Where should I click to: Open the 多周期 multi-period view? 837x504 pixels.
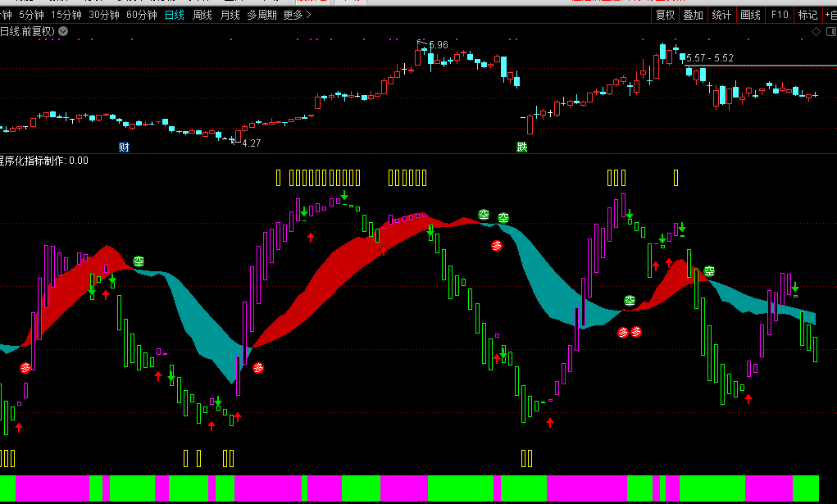(262, 15)
